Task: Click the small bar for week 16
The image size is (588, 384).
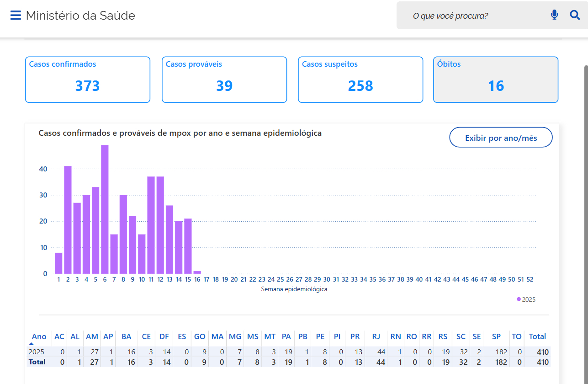Action: pyautogui.click(x=197, y=272)
